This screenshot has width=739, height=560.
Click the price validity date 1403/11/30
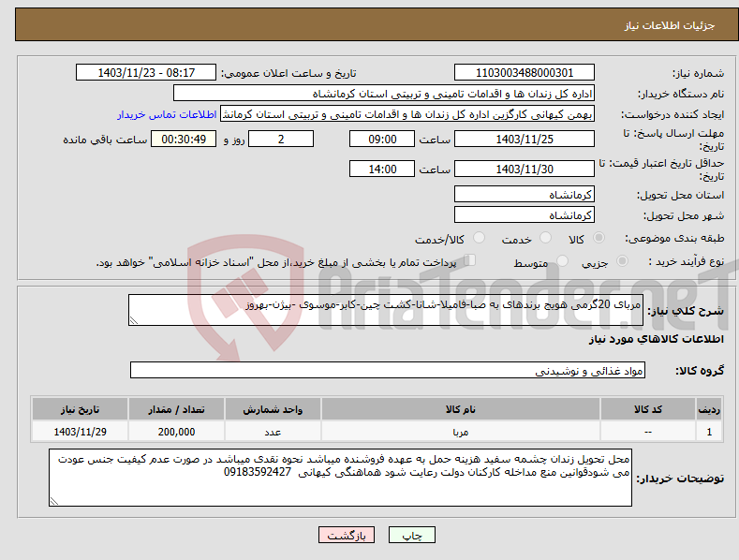click(525, 169)
